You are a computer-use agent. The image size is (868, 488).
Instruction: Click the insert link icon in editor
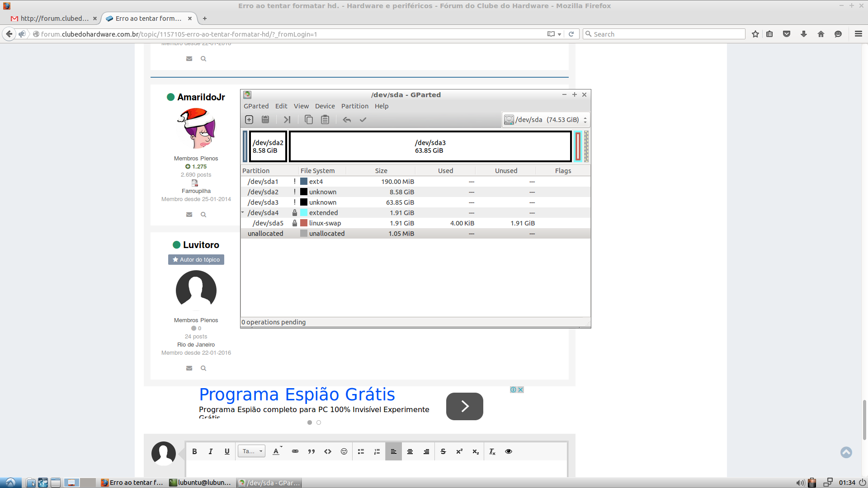(x=295, y=451)
